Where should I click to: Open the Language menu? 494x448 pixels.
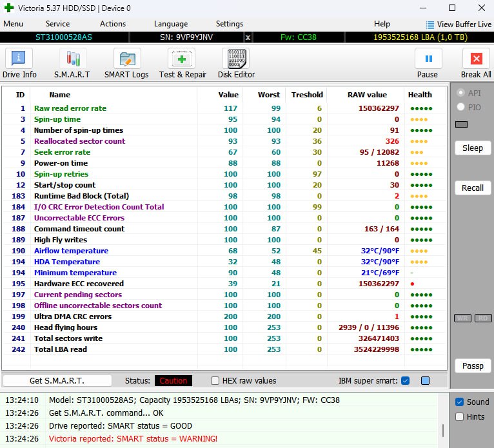(171, 24)
